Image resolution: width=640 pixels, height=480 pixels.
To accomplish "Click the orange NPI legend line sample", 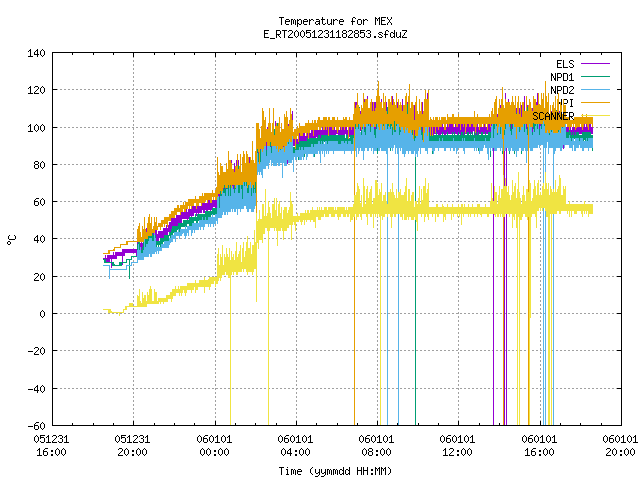I will pyautogui.click(x=595, y=103).
